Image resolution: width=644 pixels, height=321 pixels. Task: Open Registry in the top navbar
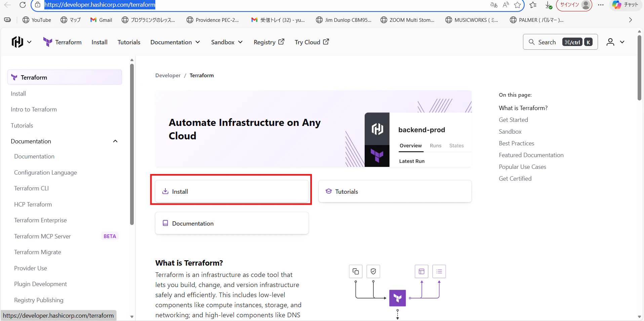(x=269, y=42)
